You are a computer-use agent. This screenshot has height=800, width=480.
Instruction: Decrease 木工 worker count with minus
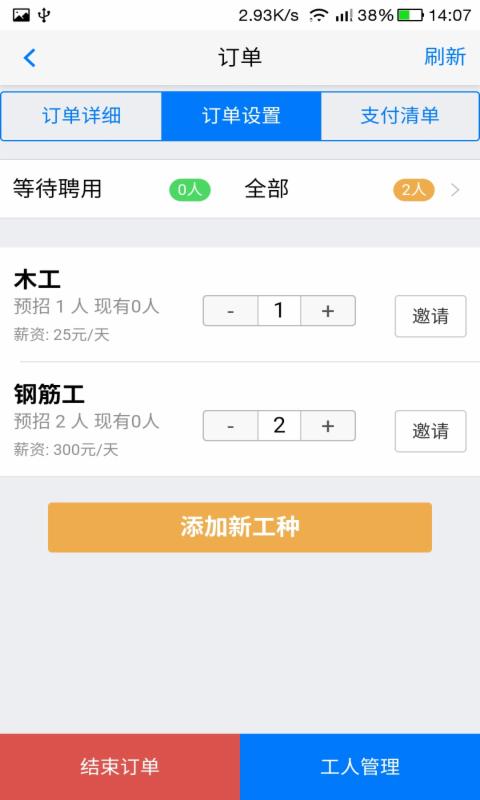pyautogui.click(x=231, y=310)
